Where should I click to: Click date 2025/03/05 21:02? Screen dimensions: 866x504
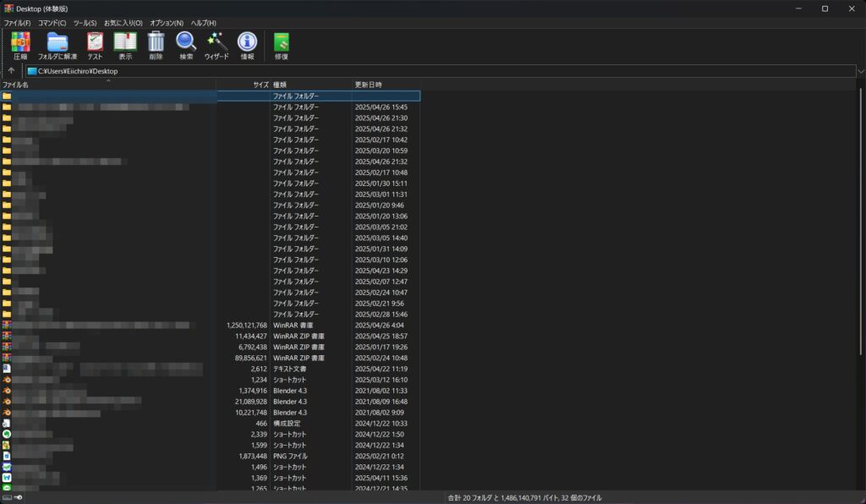click(381, 227)
